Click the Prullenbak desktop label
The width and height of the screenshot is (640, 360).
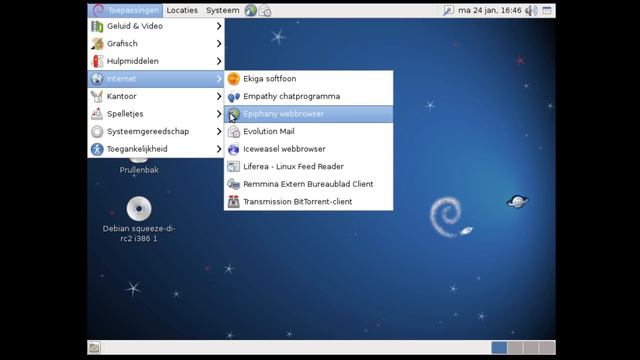click(139, 170)
